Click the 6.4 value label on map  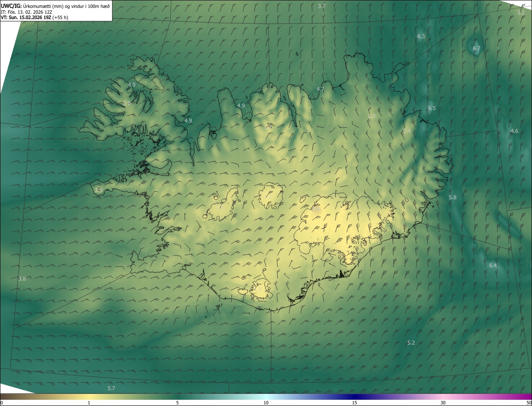[x=493, y=265]
